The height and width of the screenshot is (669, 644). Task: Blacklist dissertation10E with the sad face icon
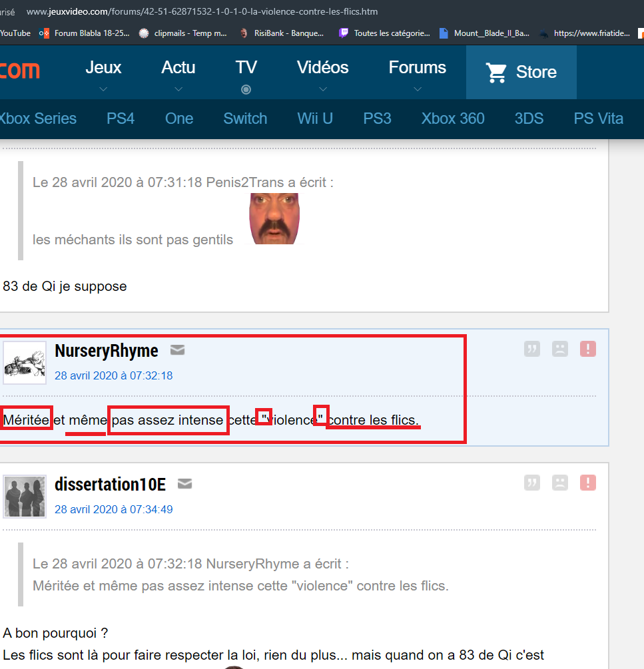(x=560, y=483)
